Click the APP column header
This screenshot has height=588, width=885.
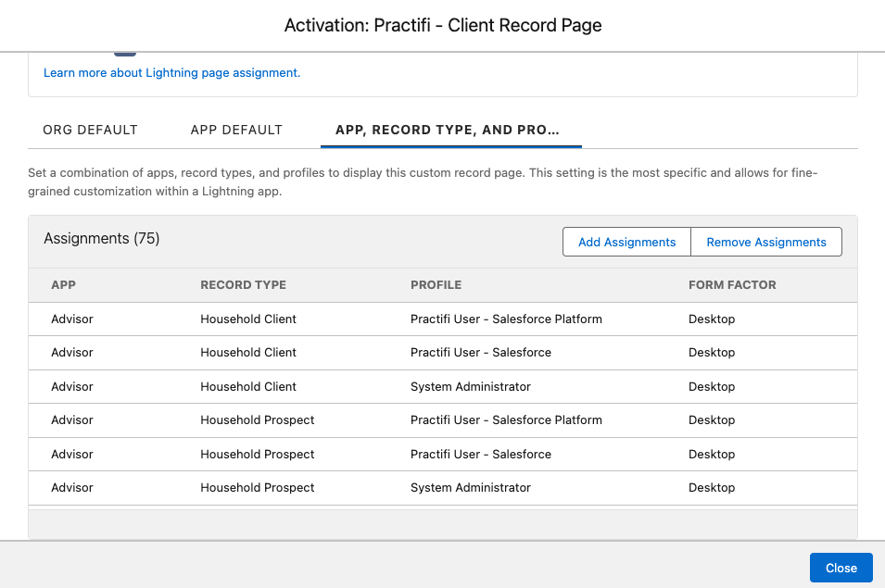tap(63, 285)
